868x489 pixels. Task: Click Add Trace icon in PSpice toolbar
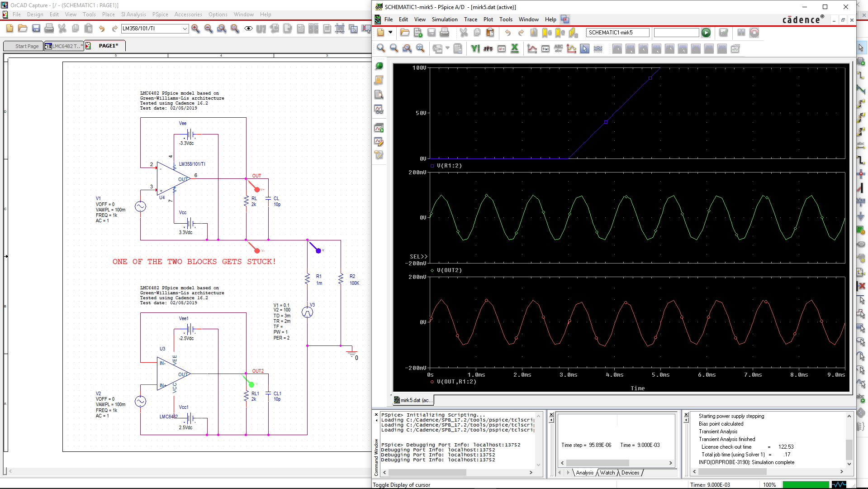coord(532,49)
